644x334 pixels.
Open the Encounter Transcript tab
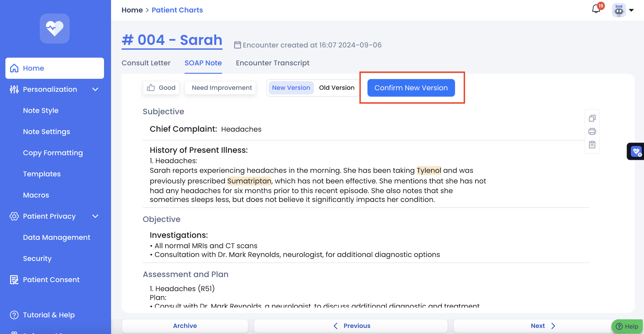pyautogui.click(x=272, y=63)
